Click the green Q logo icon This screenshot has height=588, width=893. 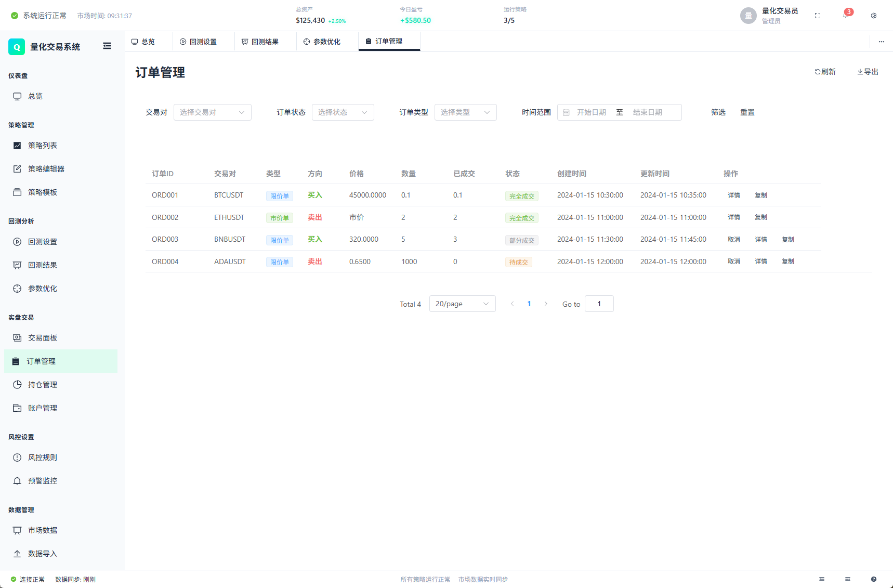click(x=17, y=47)
